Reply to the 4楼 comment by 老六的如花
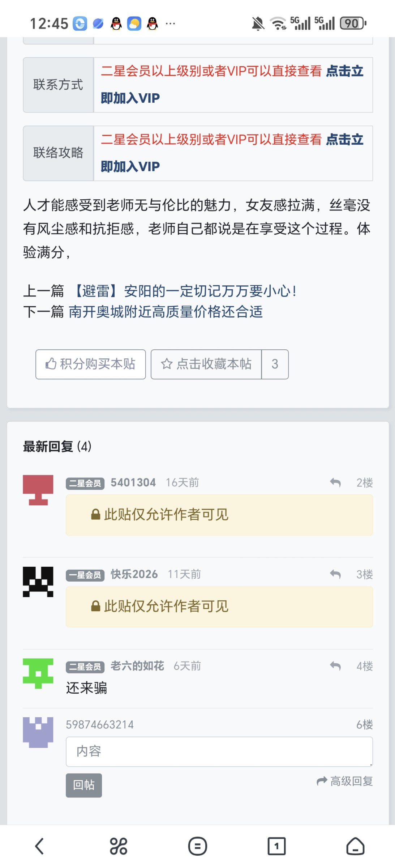Image resolution: width=395 pixels, height=868 pixels. point(335,666)
